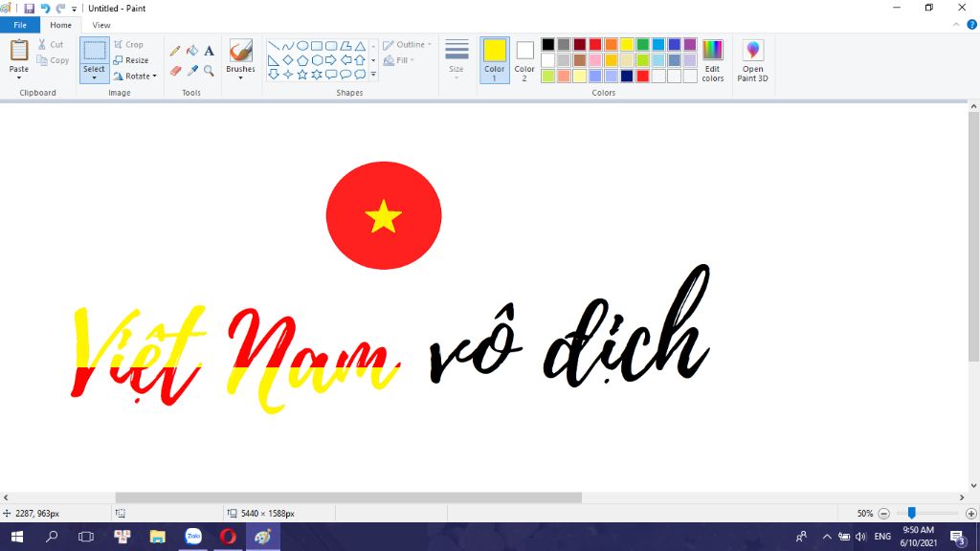
Task: Set Color 1 as active color
Action: [495, 60]
